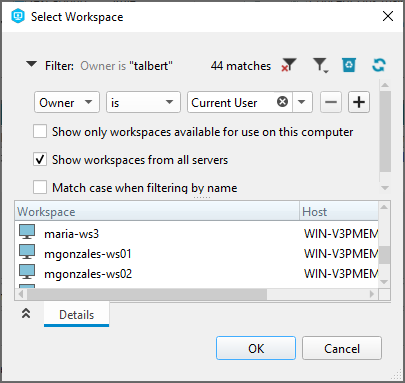This screenshot has height=383, width=405.
Task: Clear the filter using red-x funnel icon
Action: [289, 65]
